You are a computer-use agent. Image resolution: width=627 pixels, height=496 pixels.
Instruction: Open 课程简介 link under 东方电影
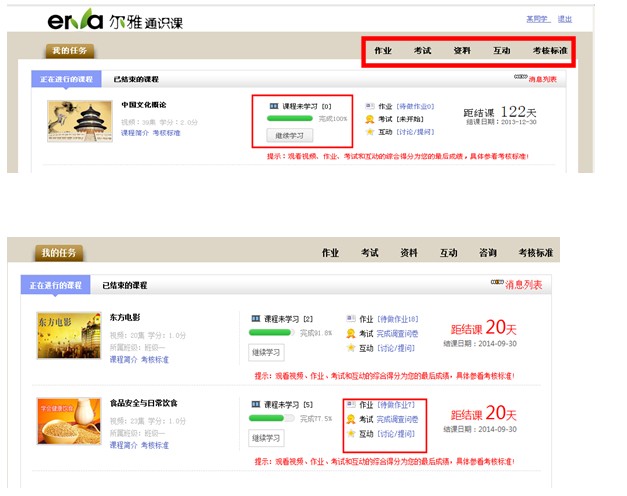point(122,359)
